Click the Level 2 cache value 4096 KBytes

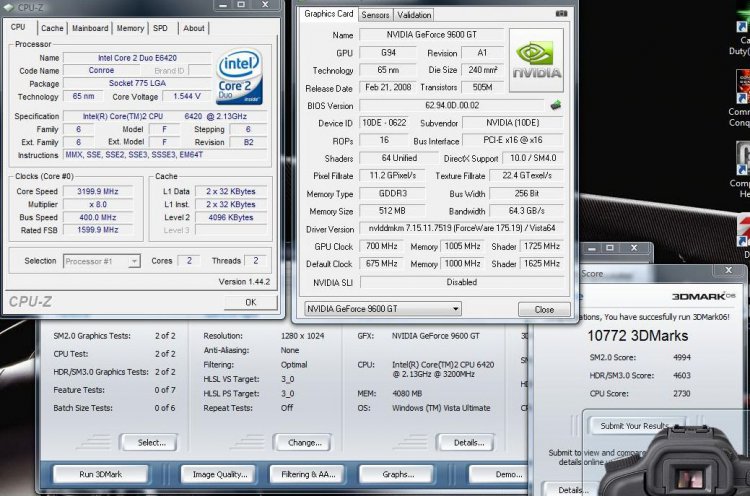(x=231, y=217)
